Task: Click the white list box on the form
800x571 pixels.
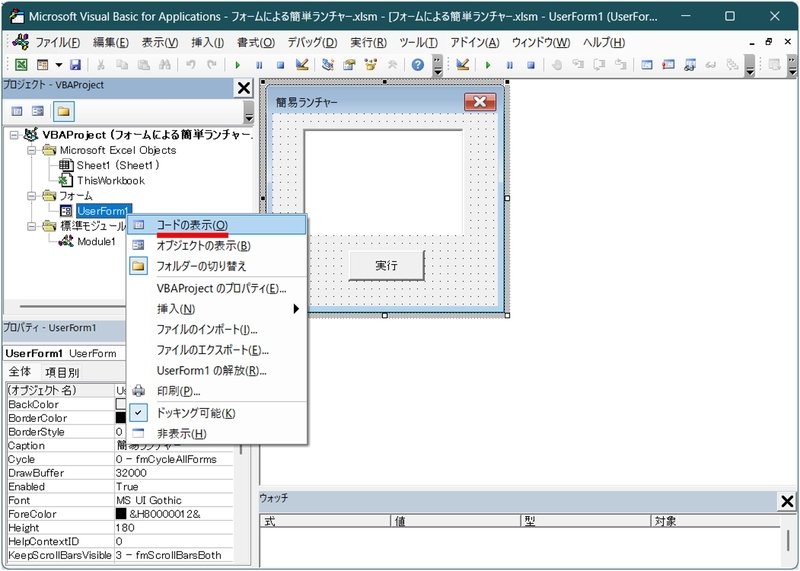Action: pyautogui.click(x=383, y=182)
